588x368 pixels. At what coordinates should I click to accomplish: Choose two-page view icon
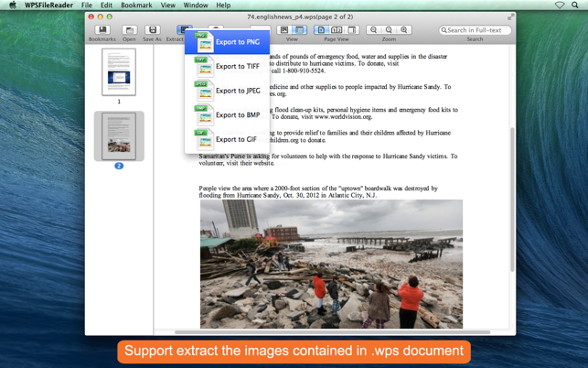click(x=337, y=29)
